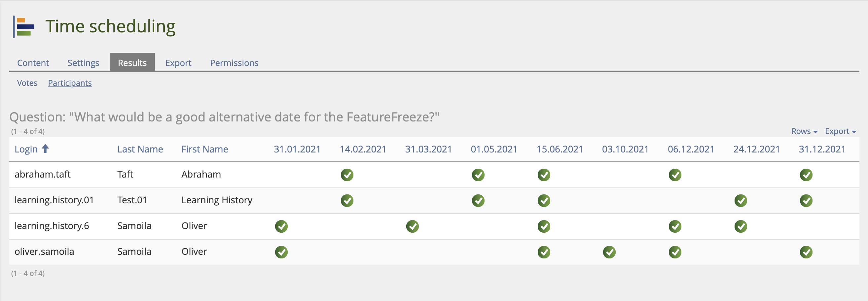The image size is (868, 301).
Task: Click oliver.samoila's checkmark for 31.01.2021
Action: click(281, 252)
